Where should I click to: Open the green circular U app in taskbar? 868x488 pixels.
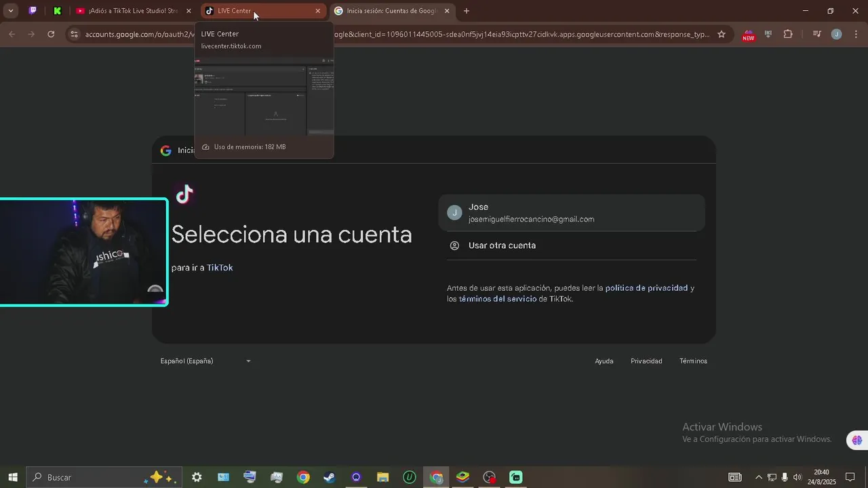coord(410,477)
